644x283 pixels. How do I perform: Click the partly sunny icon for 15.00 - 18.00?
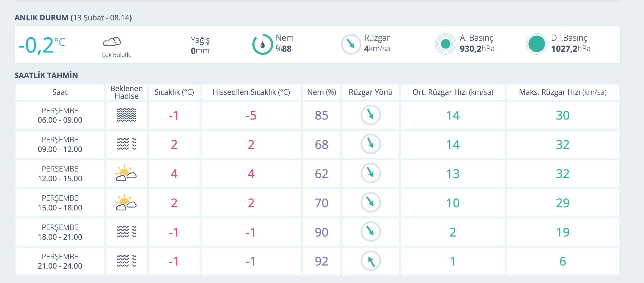pyautogui.click(x=126, y=203)
